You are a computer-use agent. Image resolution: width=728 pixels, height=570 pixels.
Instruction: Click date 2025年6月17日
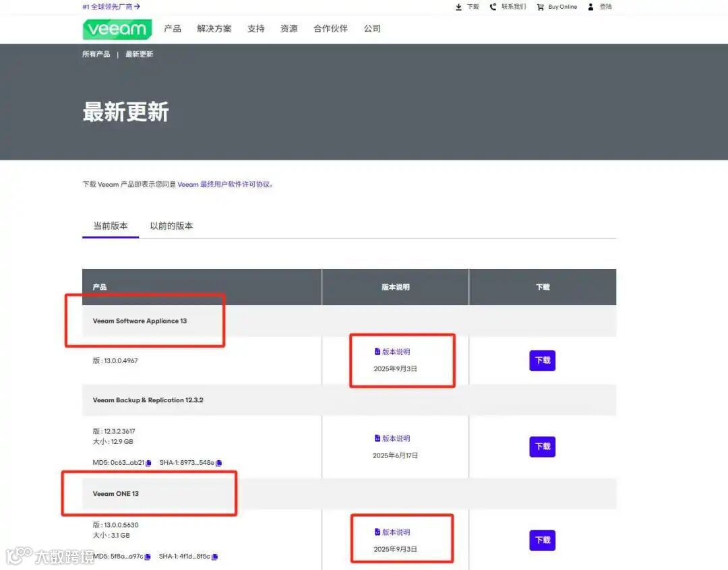(x=395, y=456)
